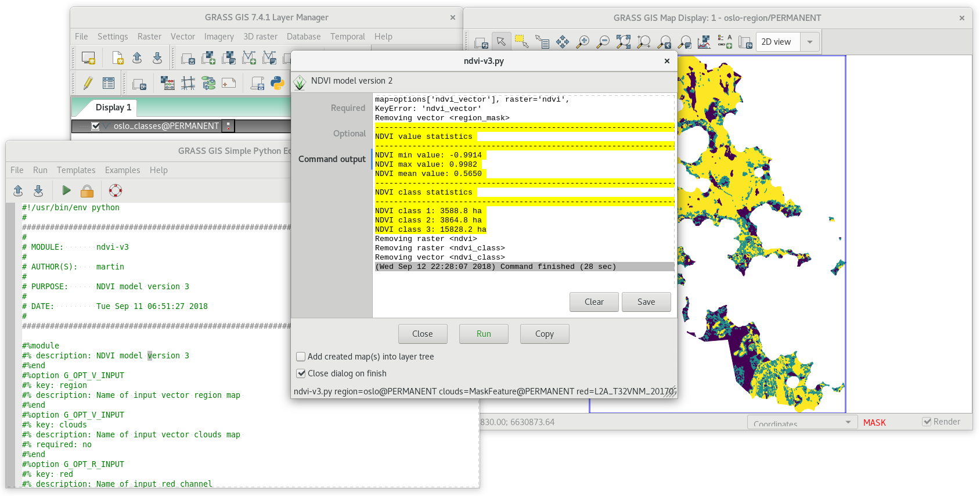This screenshot has width=980, height=496.
Task: Select Display 1 tab in Layer Manager
Action: tap(113, 107)
